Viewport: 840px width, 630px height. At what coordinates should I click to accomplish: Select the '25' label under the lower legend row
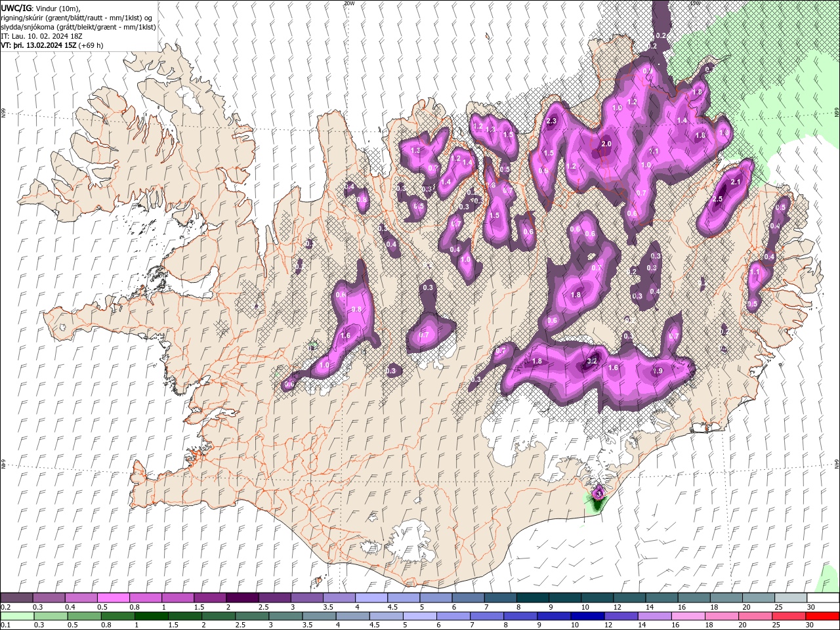pos(777,625)
